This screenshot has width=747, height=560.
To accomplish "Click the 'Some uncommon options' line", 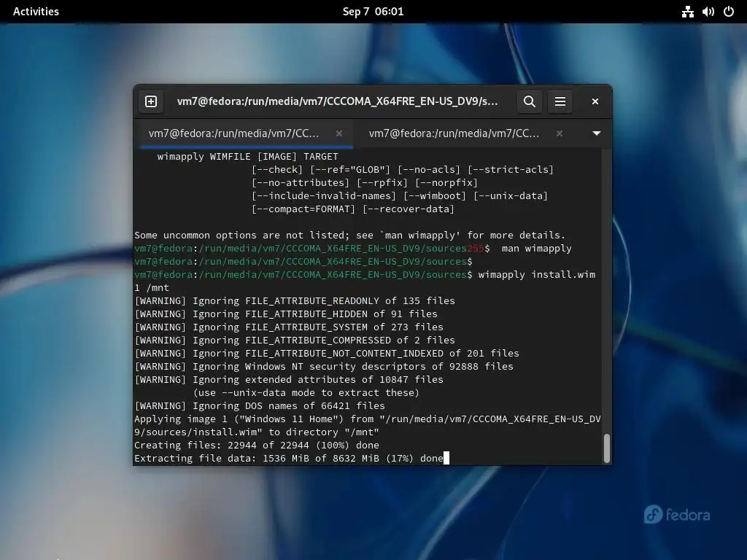I will (349, 236).
